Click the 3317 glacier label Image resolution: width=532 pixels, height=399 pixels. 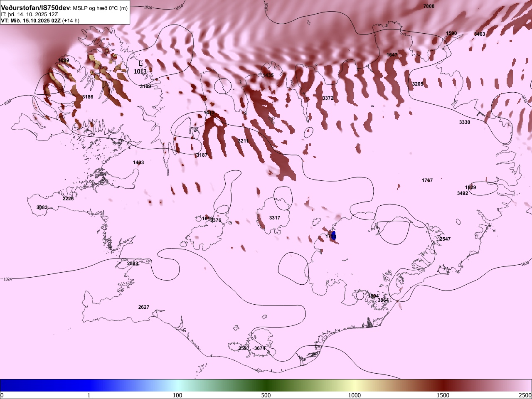tap(275, 218)
